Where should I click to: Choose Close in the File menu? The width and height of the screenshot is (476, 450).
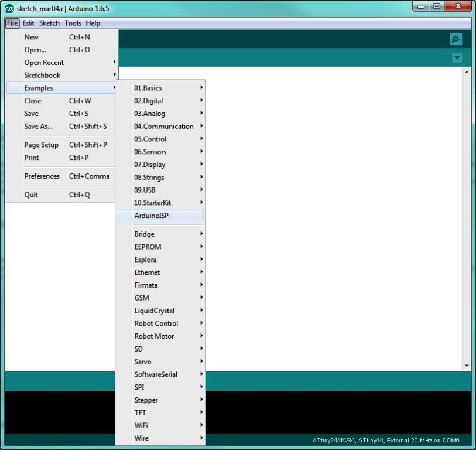[x=61, y=101]
